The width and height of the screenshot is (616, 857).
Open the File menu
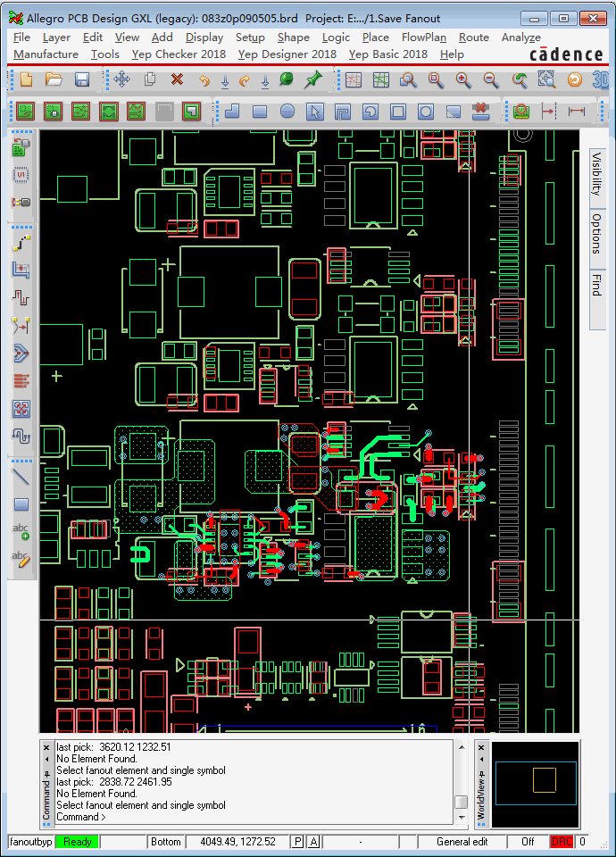pos(21,37)
